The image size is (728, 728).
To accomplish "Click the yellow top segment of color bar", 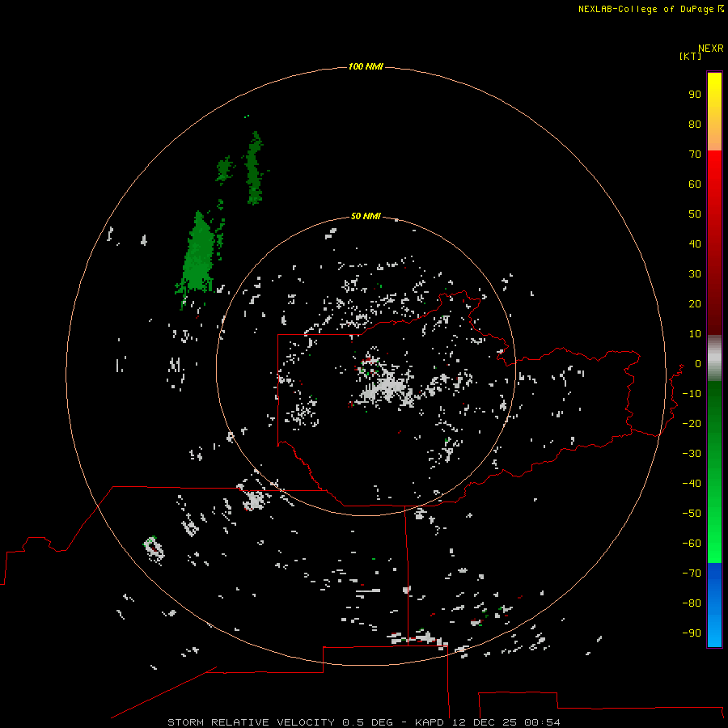I will (714, 111).
